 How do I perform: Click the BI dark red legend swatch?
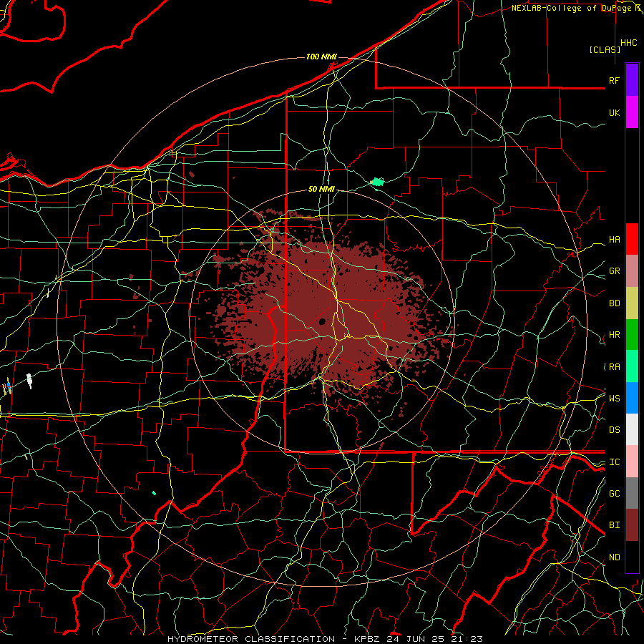632,525
